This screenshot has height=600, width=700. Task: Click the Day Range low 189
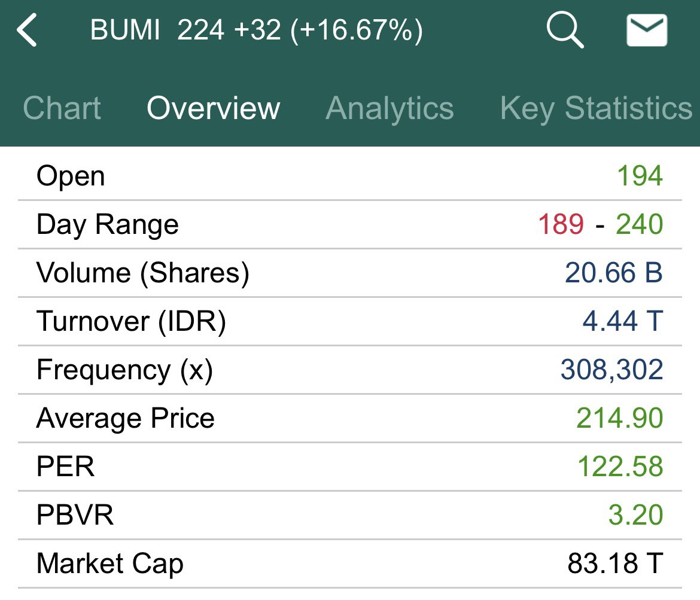[x=561, y=224]
